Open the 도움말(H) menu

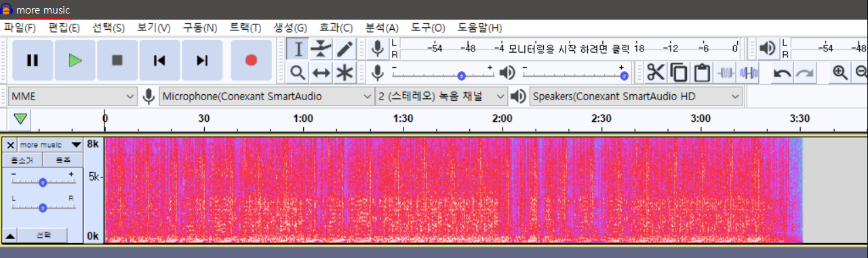(x=479, y=28)
